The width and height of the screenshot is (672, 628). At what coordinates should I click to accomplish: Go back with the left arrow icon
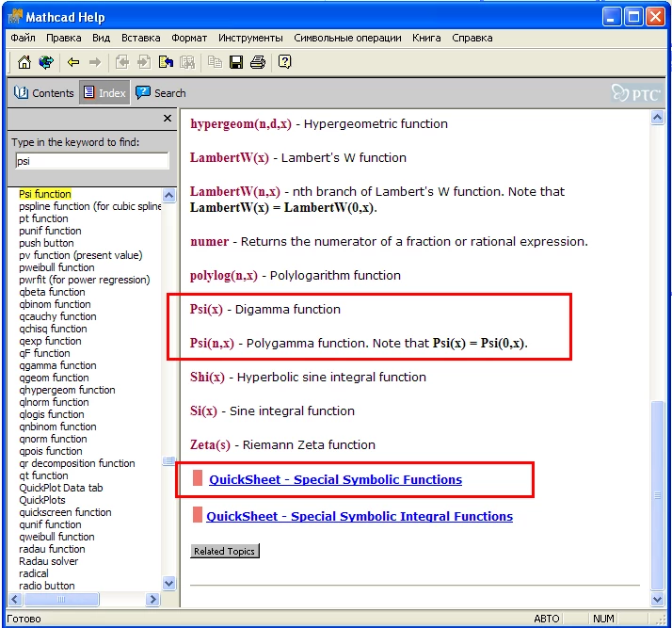click(73, 62)
